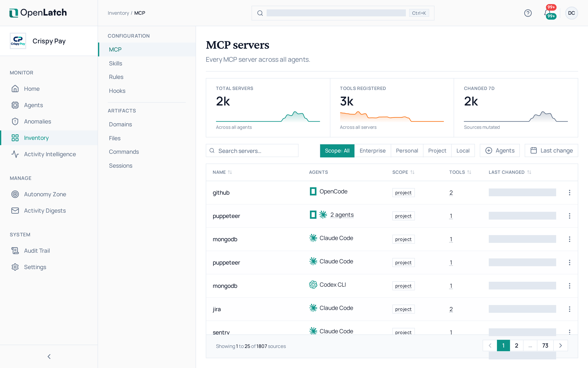Filter by Personal scope
The height and width of the screenshot is (368, 588).
coord(407,151)
